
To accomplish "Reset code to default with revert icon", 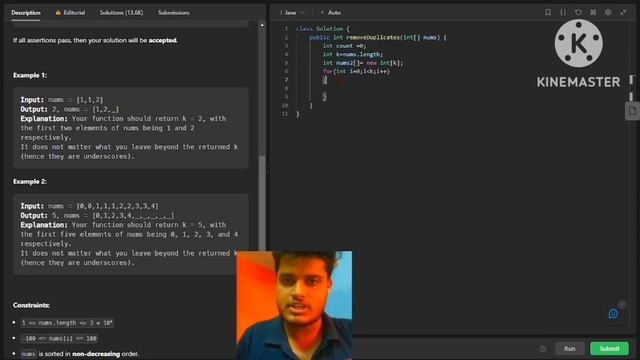I will [x=578, y=12].
